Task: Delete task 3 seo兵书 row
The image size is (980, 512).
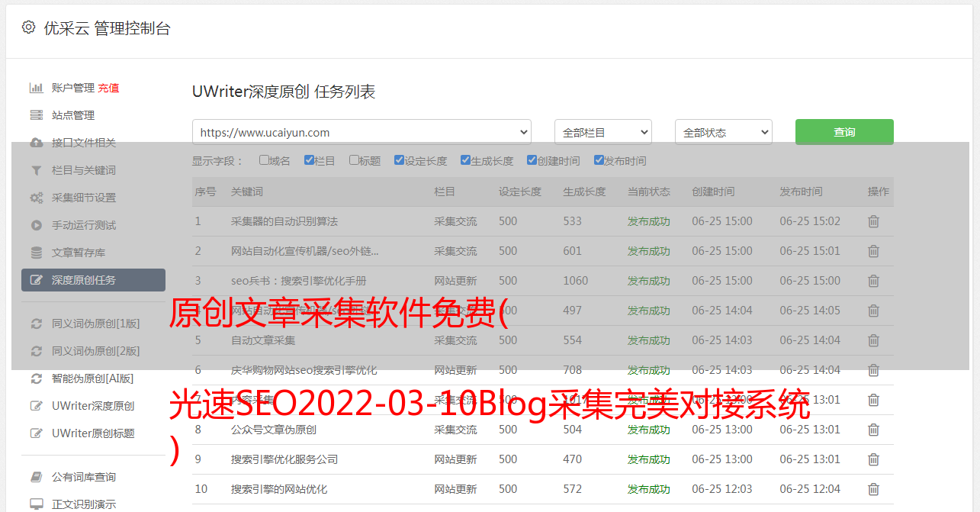Action: point(874,281)
